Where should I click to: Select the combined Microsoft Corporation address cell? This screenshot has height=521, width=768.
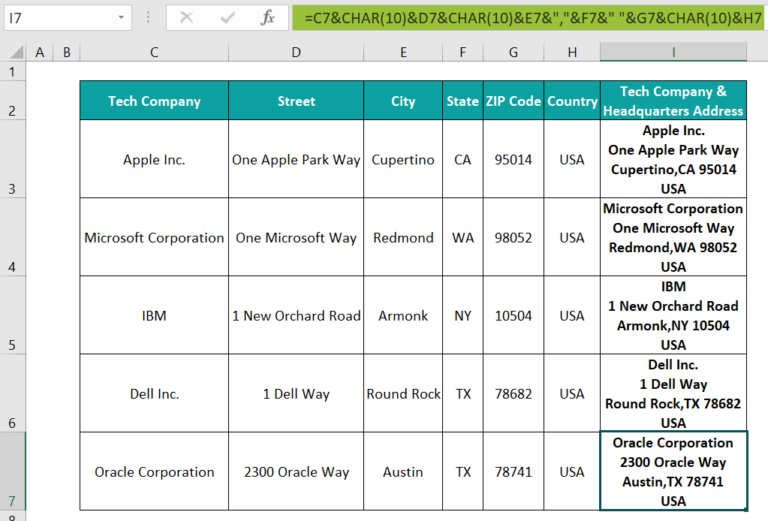(673, 237)
